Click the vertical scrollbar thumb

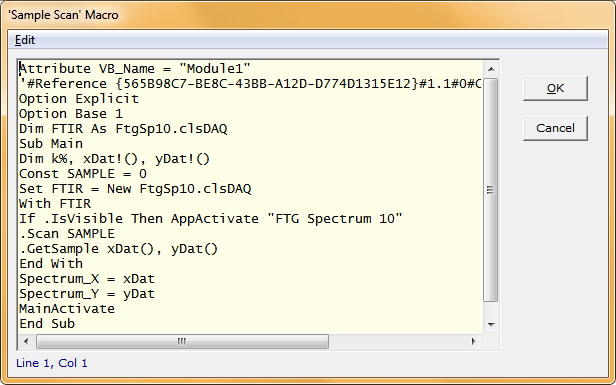click(x=491, y=190)
